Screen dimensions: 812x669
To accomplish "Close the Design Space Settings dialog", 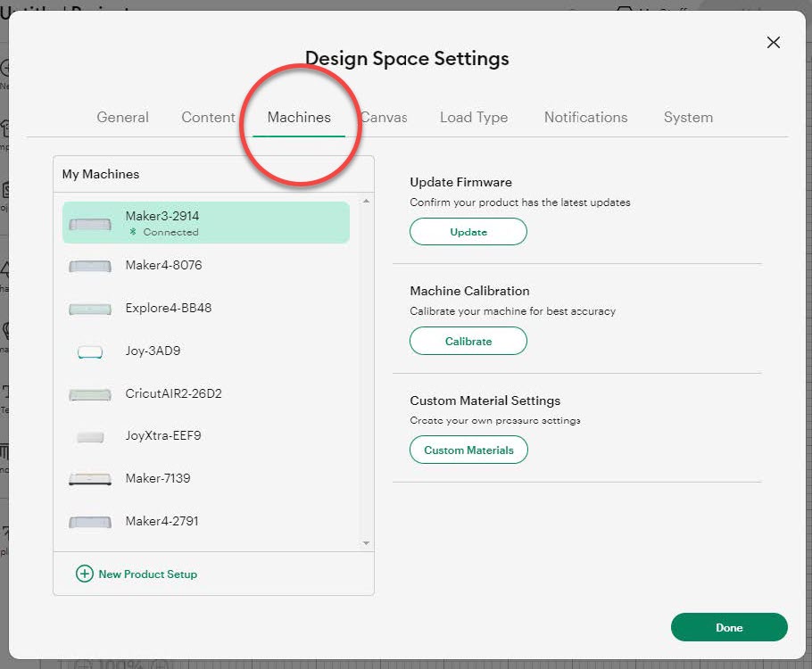I will [x=773, y=43].
